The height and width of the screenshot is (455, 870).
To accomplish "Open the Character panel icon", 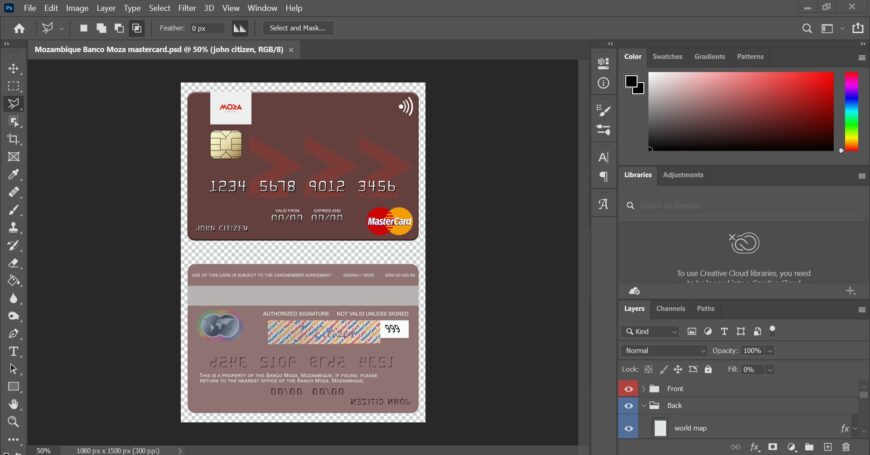I will pos(603,158).
